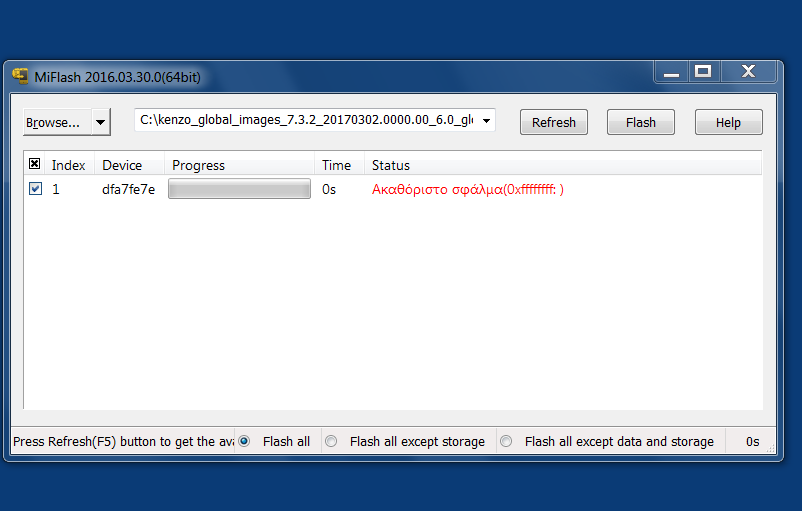Click the Press Refresh(F5) status bar hint

123,441
